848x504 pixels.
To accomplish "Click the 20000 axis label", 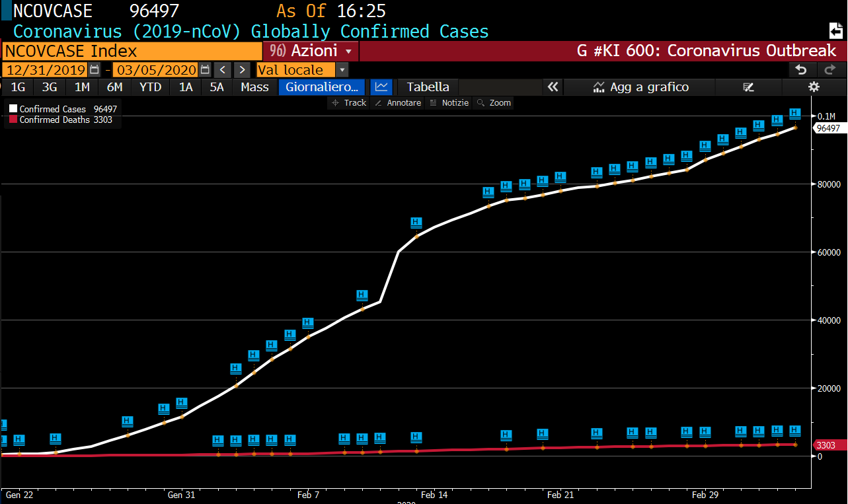I will coord(829,388).
